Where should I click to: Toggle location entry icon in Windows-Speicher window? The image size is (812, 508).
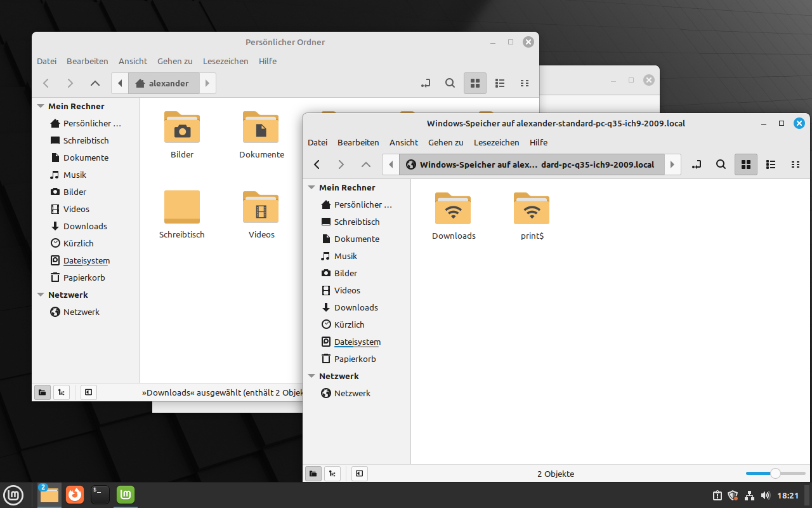[x=697, y=164]
